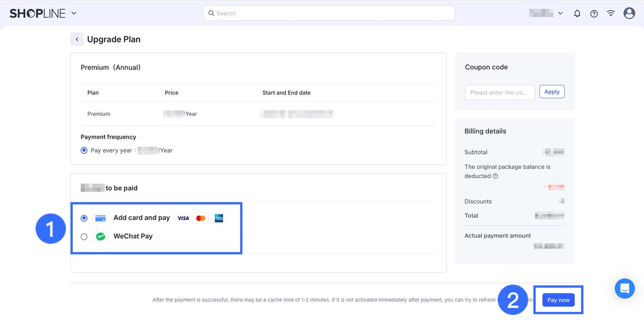The width and height of the screenshot is (644, 324).
Task: Click the Wi-Fi network status icon
Action: 611,13
